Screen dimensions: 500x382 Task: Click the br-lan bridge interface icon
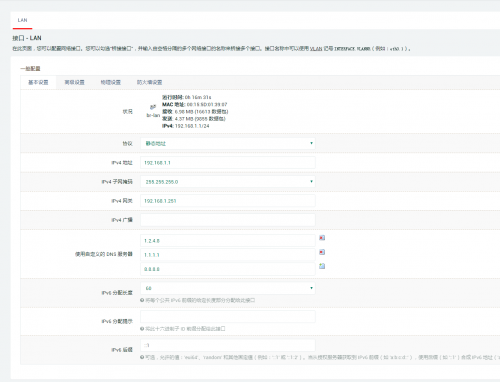tap(153, 107)
